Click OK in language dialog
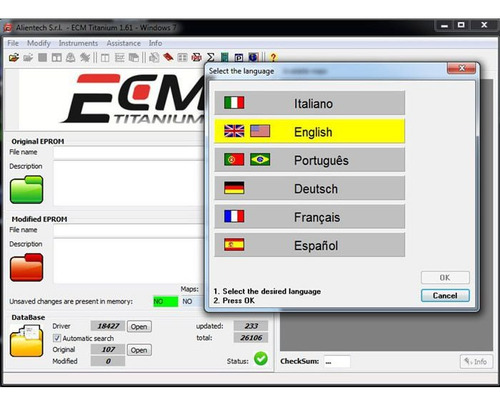This screenshot has width=500, height=405. coord(445,277)
